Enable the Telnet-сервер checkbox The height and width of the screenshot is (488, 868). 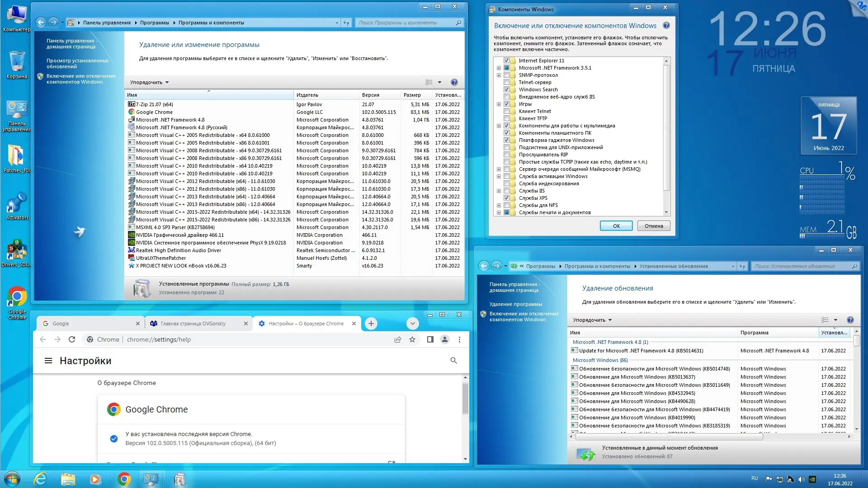tap(506, 82)
